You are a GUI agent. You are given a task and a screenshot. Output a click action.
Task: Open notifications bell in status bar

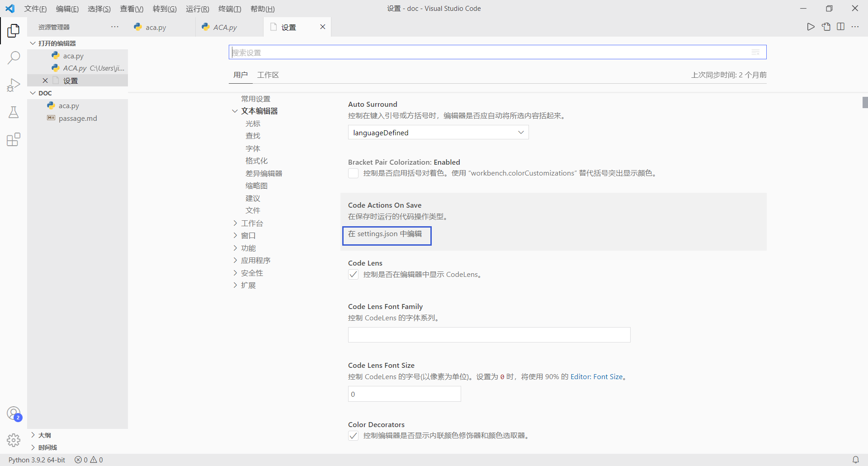tap(856, 460)
